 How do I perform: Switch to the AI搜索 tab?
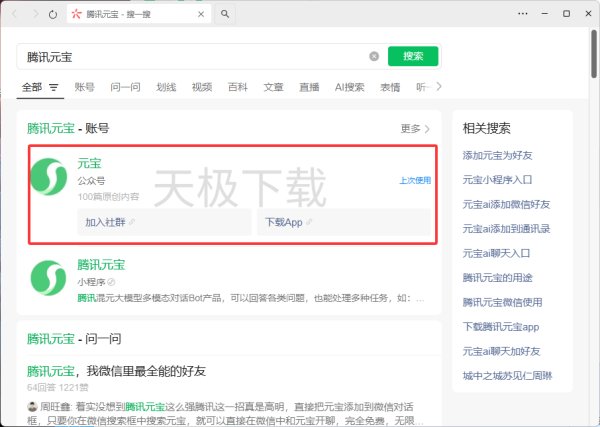(349, 88)
